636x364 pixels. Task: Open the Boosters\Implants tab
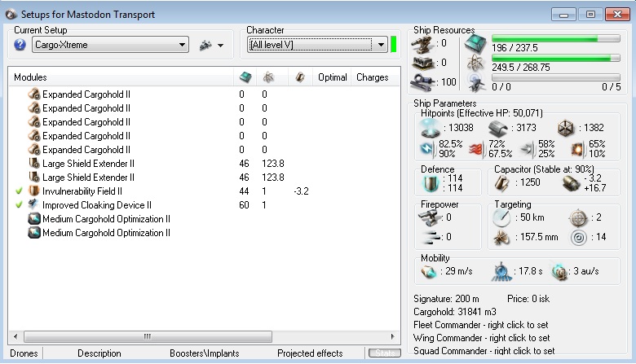[x=205, y=353]
